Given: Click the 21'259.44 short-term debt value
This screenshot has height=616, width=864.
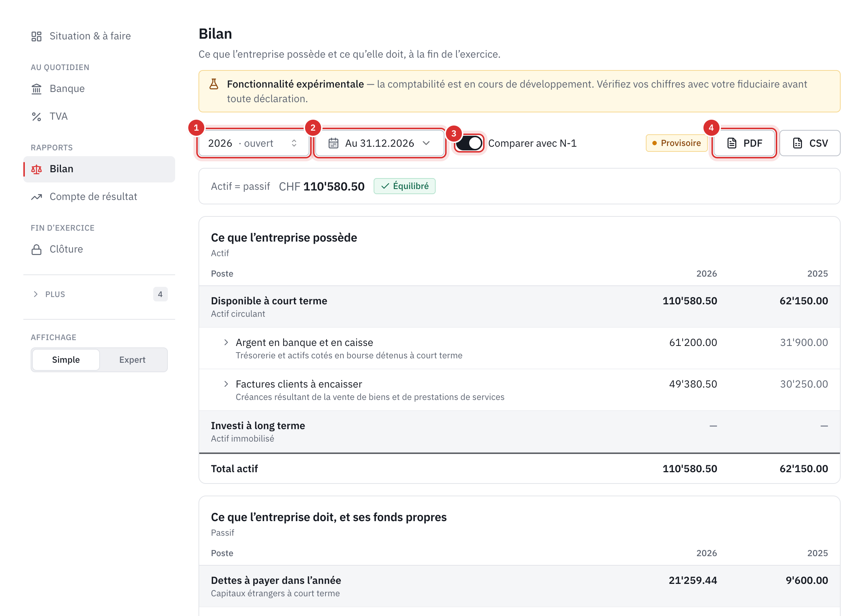Looking at the screenshot, I should (693, 581).
